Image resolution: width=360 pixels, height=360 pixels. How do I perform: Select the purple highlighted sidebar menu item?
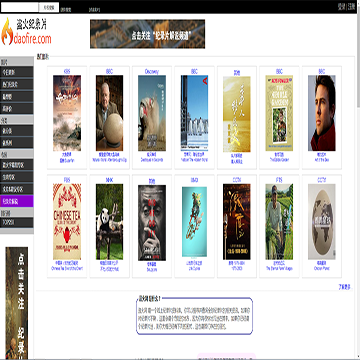point(17,201)
